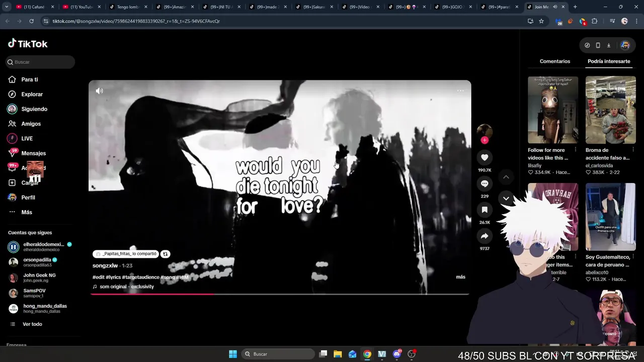Open a new Chrome tab
This screenshot has width=644, height=362.
(575, 7)
